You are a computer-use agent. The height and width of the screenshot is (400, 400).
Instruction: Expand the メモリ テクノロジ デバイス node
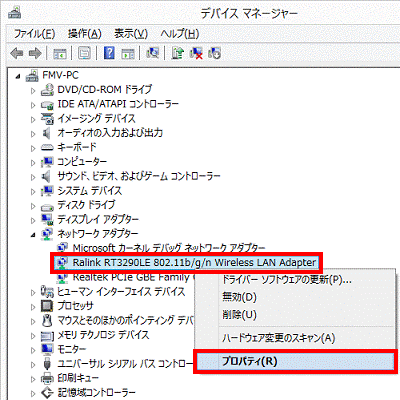pos(33,336)
